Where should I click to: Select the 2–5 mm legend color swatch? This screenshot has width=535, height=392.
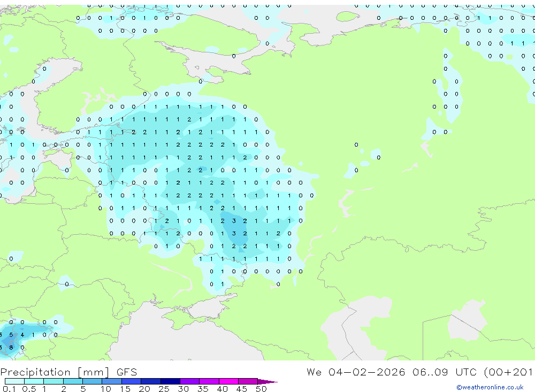(x=73, y=381)
